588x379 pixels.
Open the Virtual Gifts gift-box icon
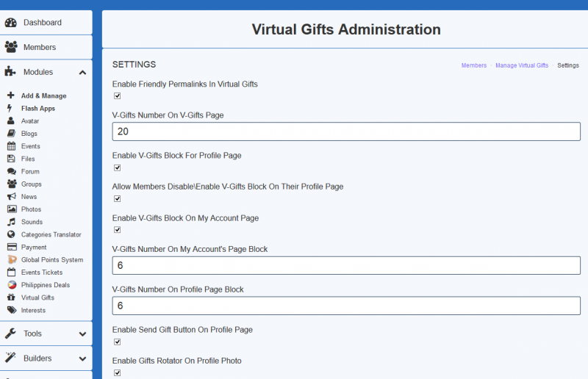[11, 297]
